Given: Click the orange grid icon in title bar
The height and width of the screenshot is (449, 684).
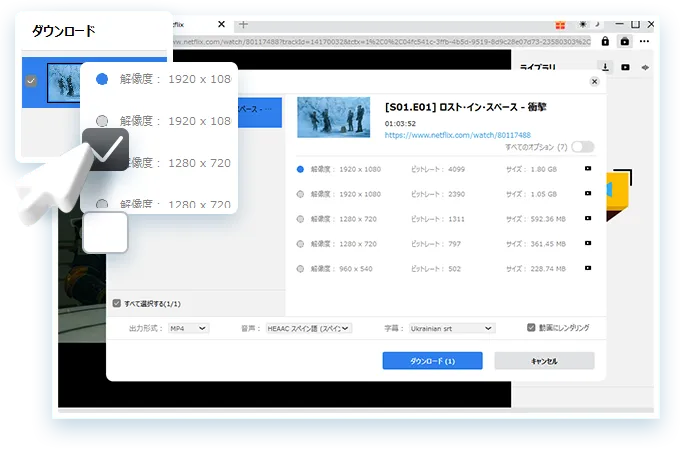Looking at the screenshot, I should click(x=561, y=25).
